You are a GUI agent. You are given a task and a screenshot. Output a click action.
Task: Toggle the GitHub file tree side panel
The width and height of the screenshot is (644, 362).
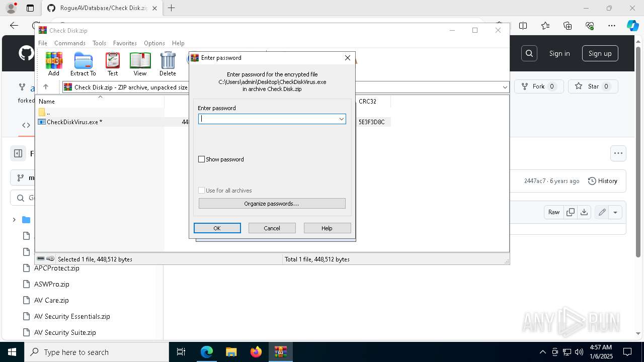point(18,153)
